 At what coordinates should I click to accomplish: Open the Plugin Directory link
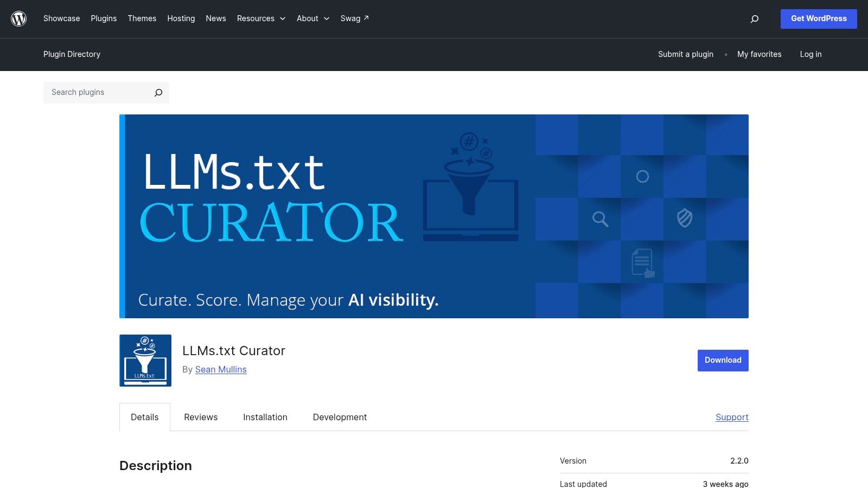(72, 54)
